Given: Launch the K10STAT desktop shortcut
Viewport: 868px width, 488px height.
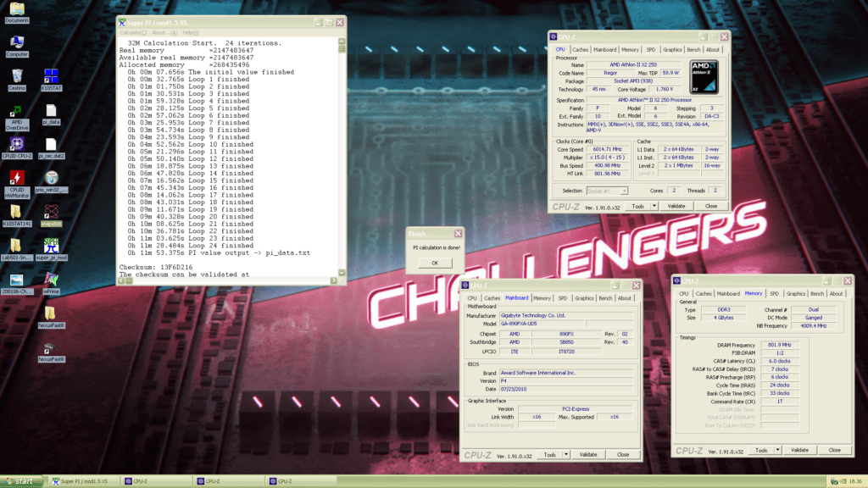Looking at the screenshot, I should (x=51, y=80).
